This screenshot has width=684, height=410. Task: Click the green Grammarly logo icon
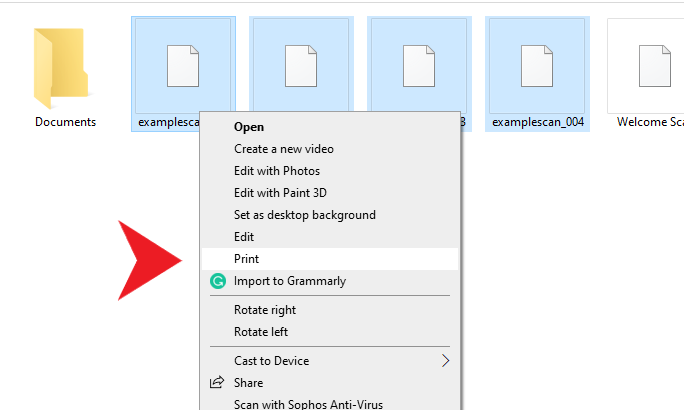point(217,281)
